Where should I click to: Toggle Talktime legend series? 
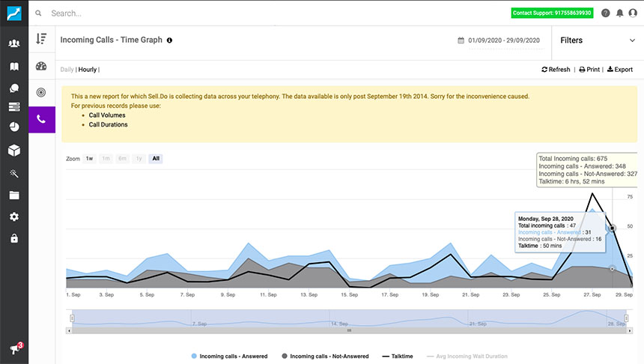click(397, 357)
